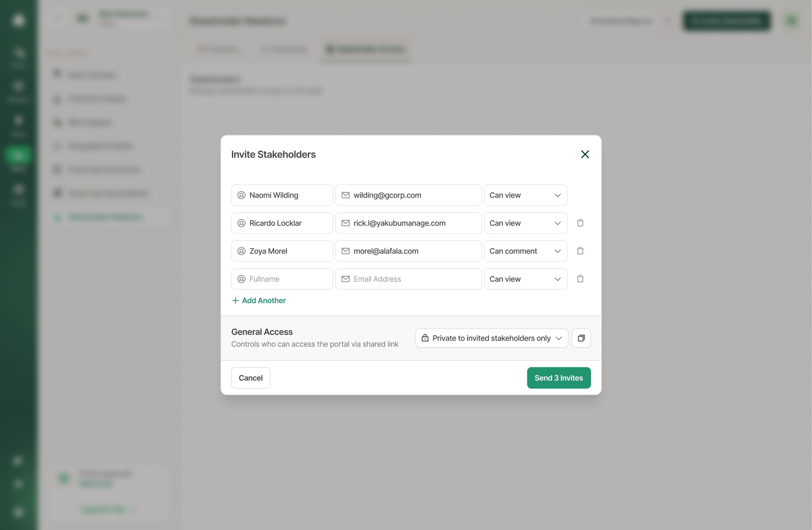
Task: Open the Private to invited stakeholders dropdown
Action: coord(491,338)
